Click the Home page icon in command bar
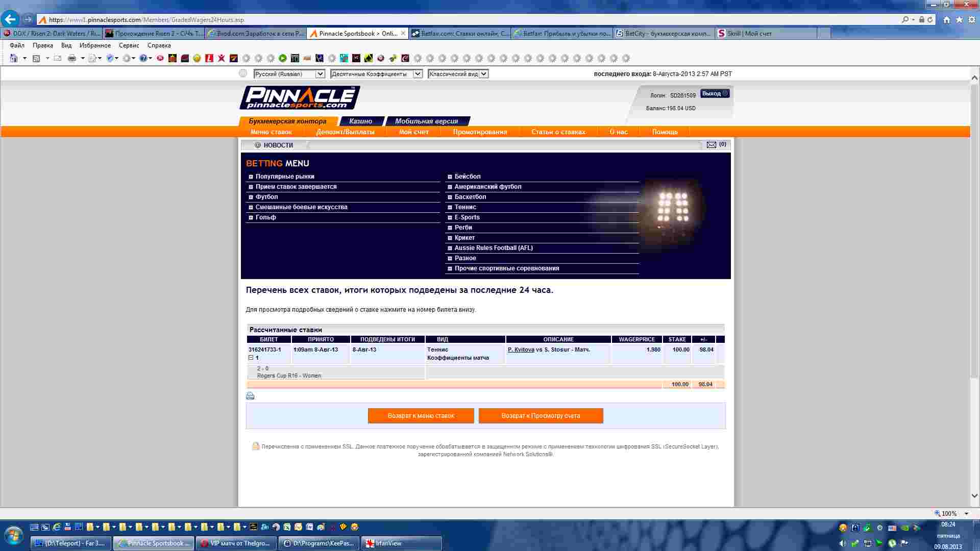The width and height of the screenshot is (980, 551). (14, 58)
